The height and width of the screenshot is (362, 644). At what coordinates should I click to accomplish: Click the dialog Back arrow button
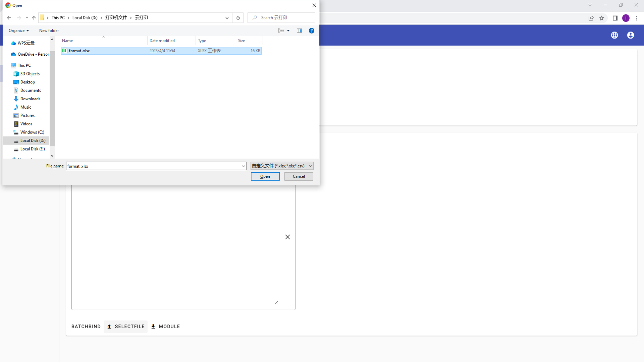click(9, 18)
